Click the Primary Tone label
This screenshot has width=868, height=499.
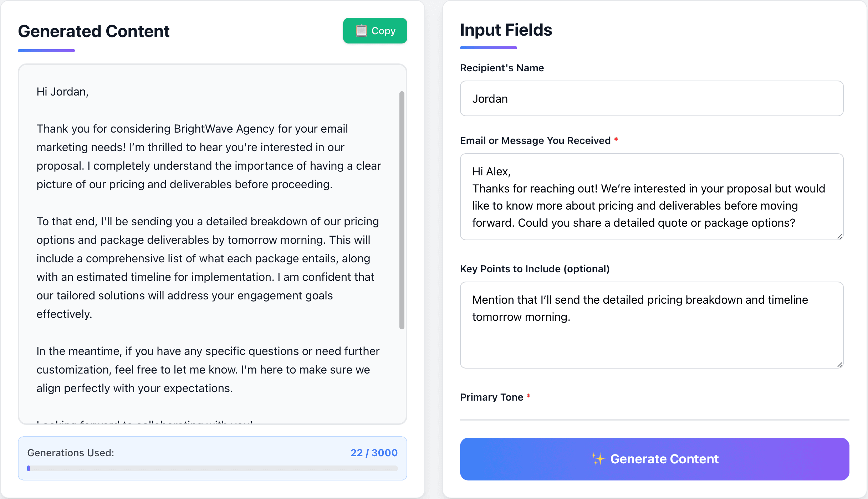491,397
